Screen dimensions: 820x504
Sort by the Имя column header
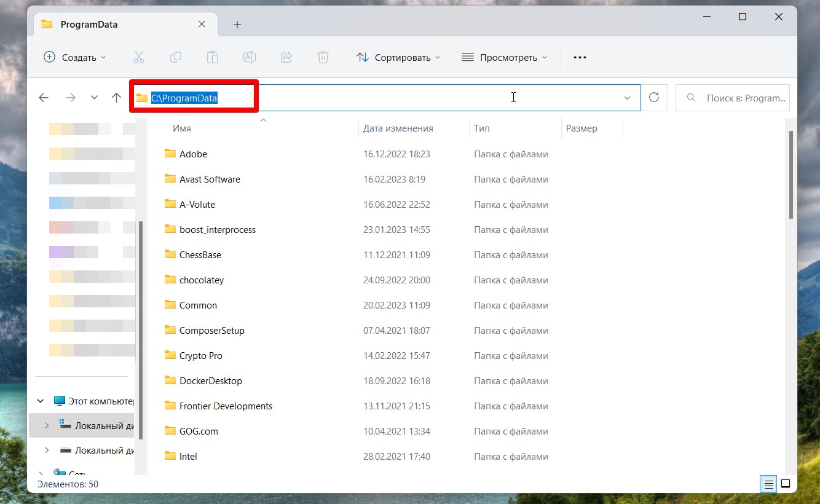182,128
